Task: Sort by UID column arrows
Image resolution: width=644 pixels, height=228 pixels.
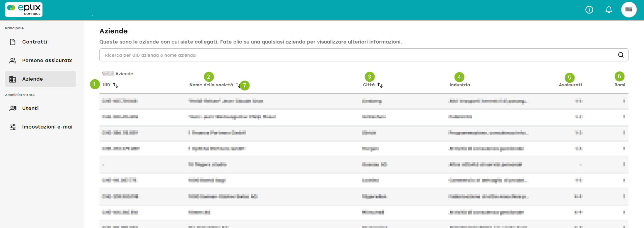Action: (116, 85)
